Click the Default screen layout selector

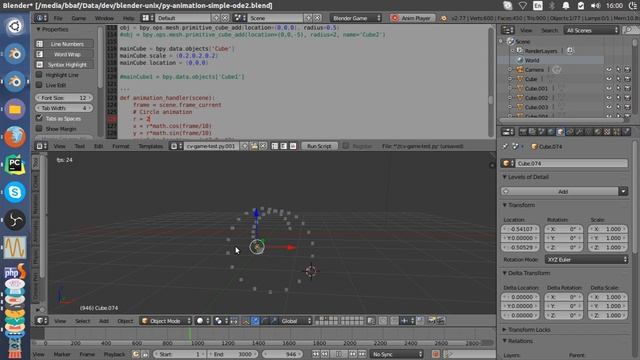pos(183,18)
